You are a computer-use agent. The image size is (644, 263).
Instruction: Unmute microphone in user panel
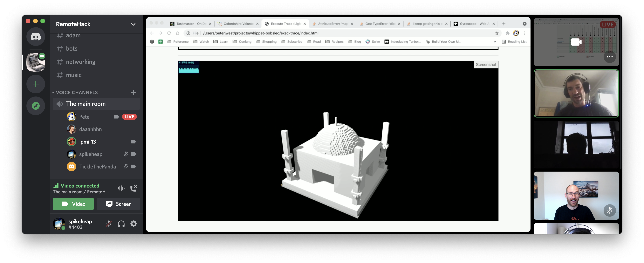(x=109, y=224)
